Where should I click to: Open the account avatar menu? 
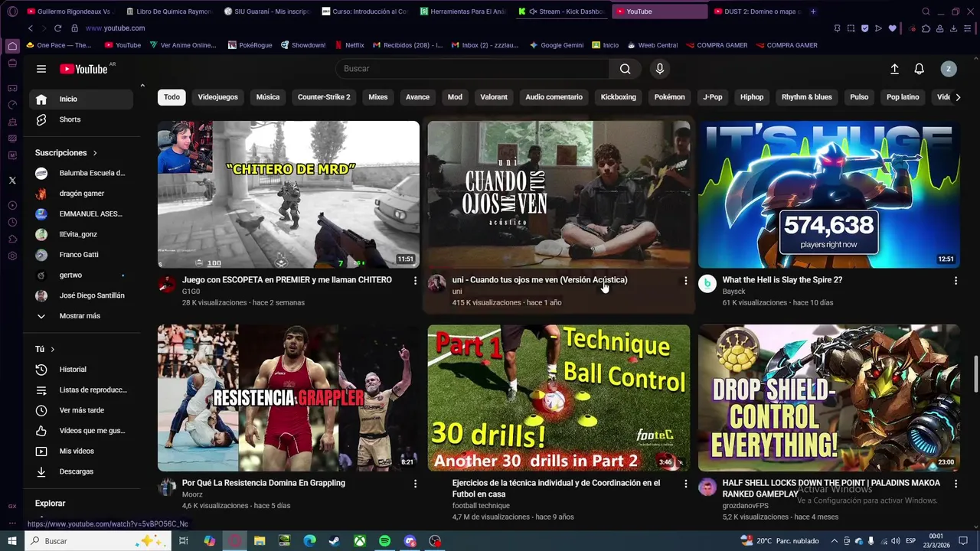[x=949, y=69]
